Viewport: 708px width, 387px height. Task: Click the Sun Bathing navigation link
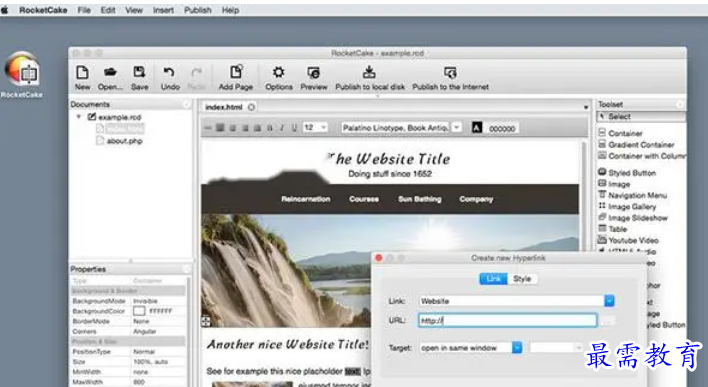(419, 199)
